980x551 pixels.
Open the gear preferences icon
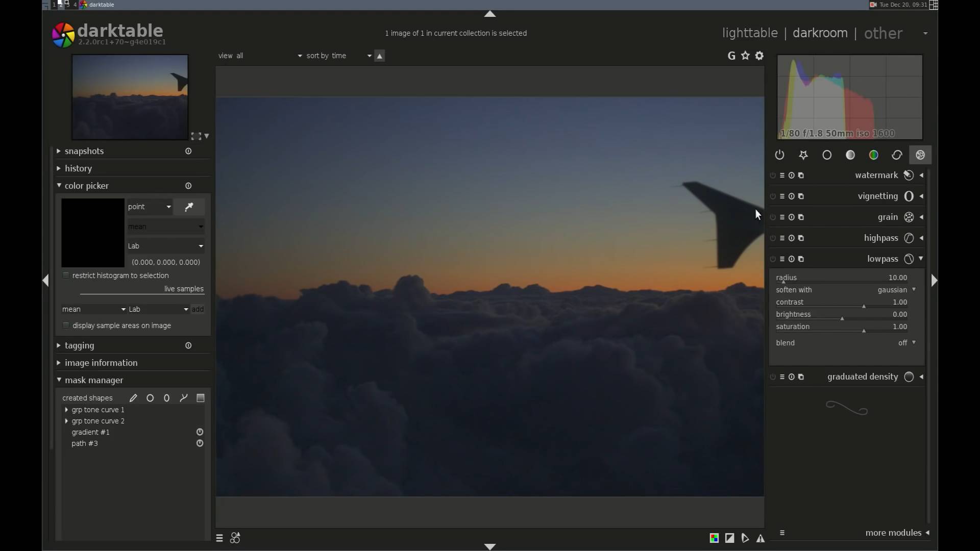coord(759,56)
